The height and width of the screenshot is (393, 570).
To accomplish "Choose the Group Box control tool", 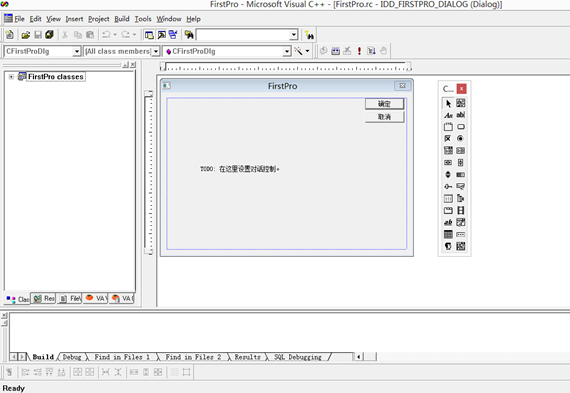I will point(448,127).
